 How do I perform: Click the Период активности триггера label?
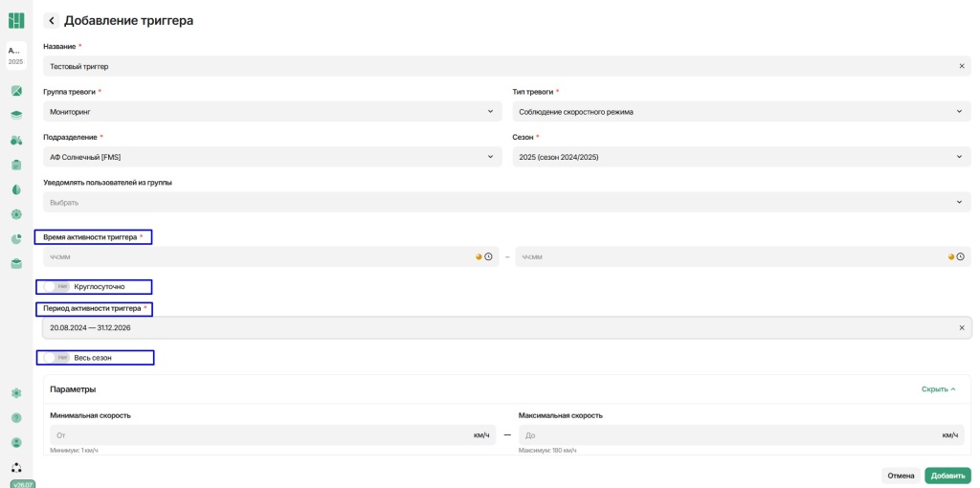pyautogui.click(x=92, y=308)
